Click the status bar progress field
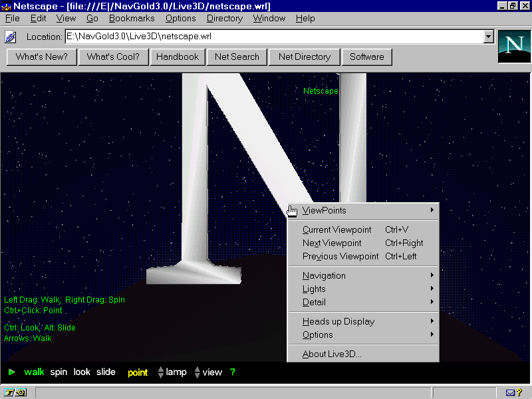Image resolution: width=532 pixels, height=399 pixels. (233, 393)
